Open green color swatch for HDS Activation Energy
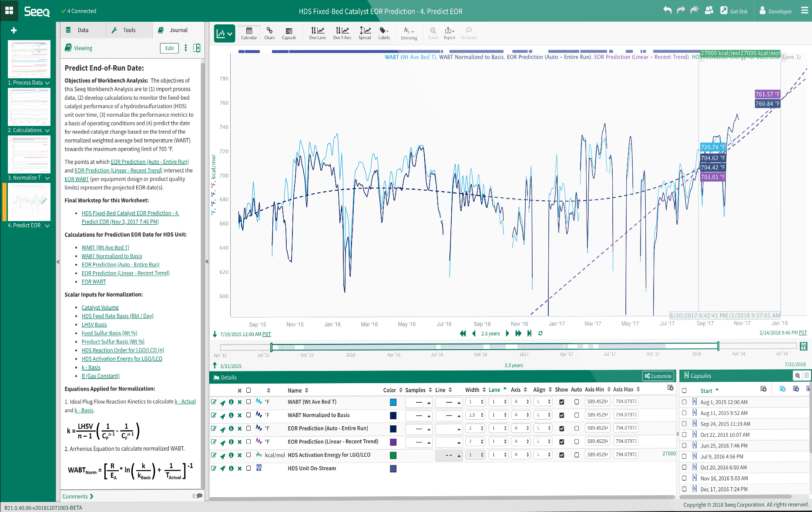The width and height of the screenshot is (812, 512). pyautogui.click(x=393, y=455)
